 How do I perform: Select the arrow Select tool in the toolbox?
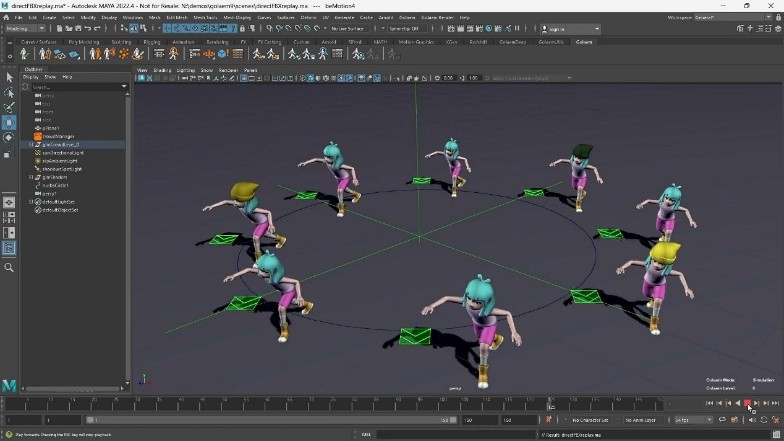pyautogui.click(x=9, y=77)
